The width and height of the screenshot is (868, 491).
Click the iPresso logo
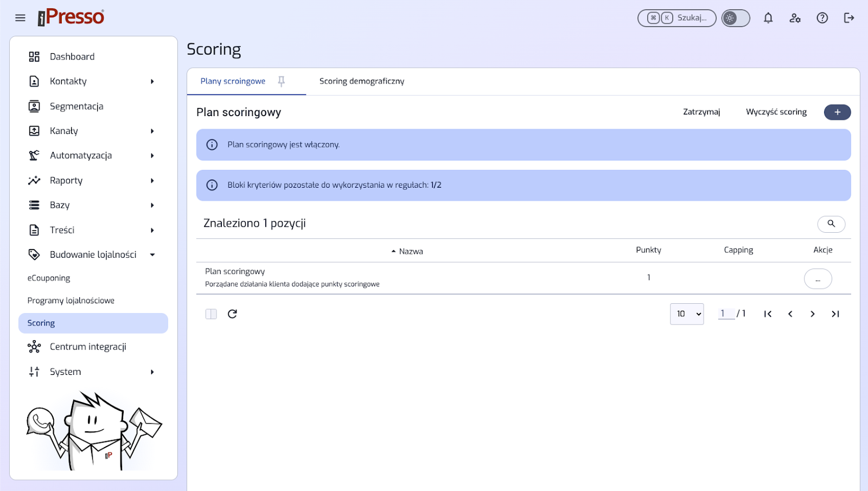pos(71,17)
